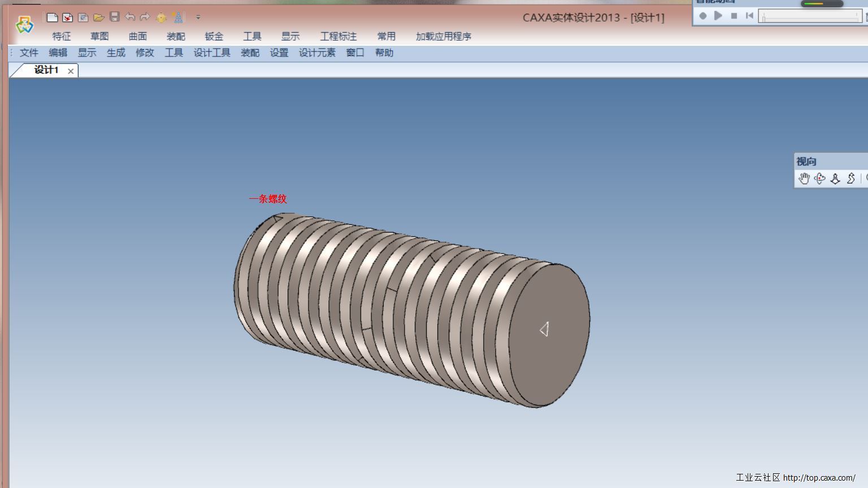868x488 pixels.
Task: Undo the last action
Action: 130,17
